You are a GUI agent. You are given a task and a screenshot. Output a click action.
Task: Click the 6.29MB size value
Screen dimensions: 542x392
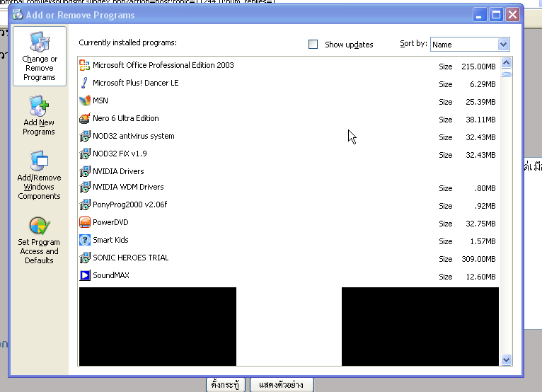pos(483,84)
